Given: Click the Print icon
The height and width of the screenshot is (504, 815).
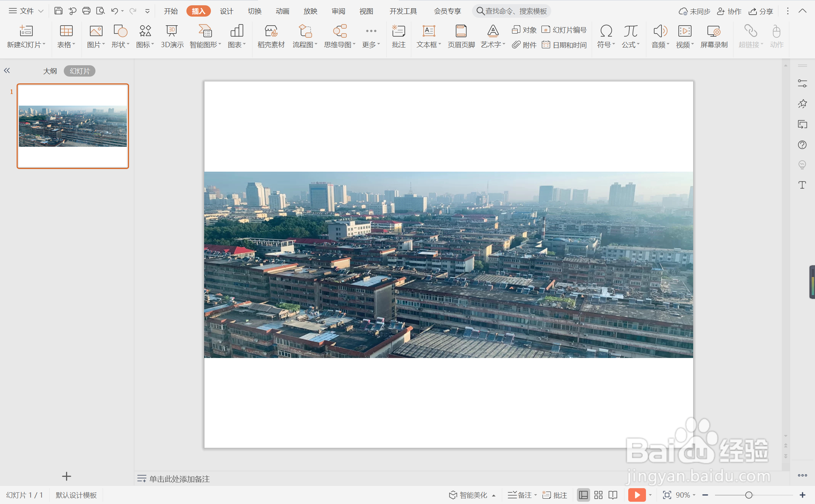Looking at the screenshot, I should click(x=86, y=11).
